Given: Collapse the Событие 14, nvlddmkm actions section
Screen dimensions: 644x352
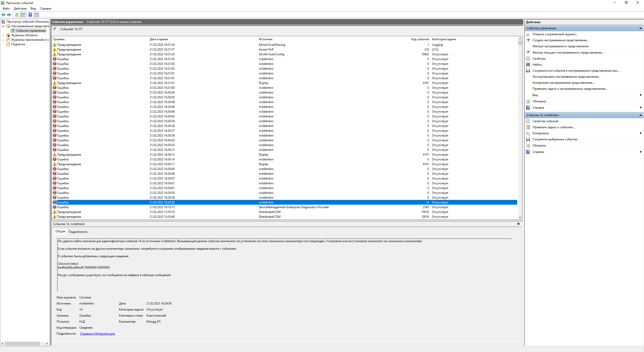Looking at the screenshot, I should pos(640,115).
